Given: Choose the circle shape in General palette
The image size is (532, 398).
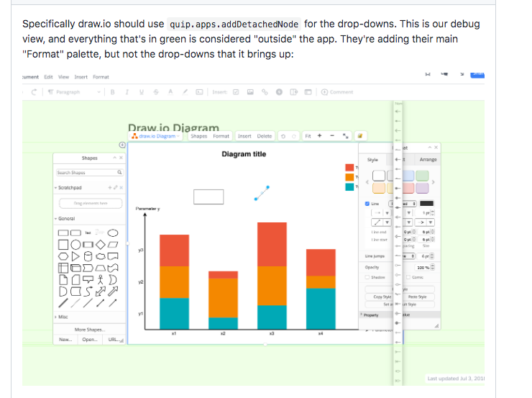Looking at the screenshot, I should click(75, 245).
